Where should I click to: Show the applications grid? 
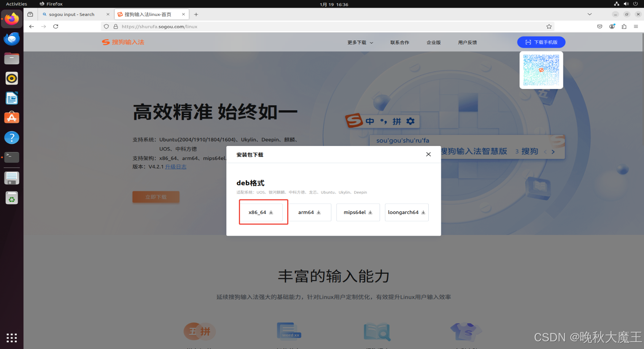12,338
